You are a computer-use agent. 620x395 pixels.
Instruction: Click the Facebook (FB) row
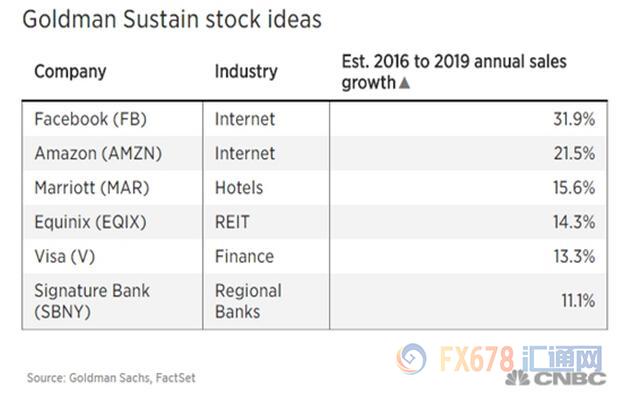pyautogui.click(x=314, y=119)
